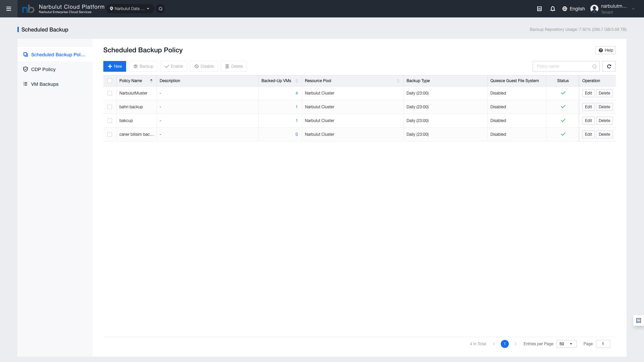This screenshot has width=644, height=362.
Task: Click Backup Type column header
Action: point(418,81)
